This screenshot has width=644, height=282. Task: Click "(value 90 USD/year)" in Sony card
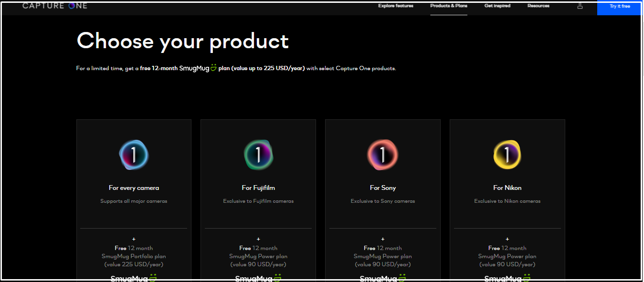(x=382, y=265)
